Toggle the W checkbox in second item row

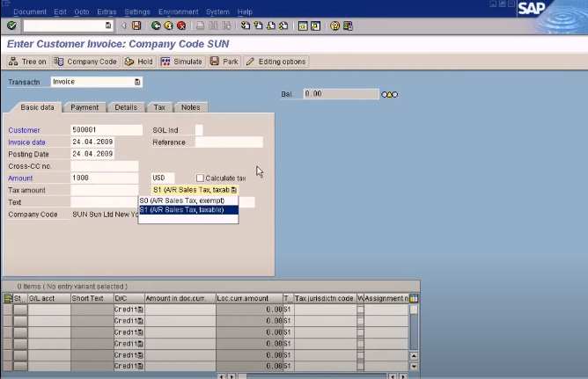tap(360, 321)
